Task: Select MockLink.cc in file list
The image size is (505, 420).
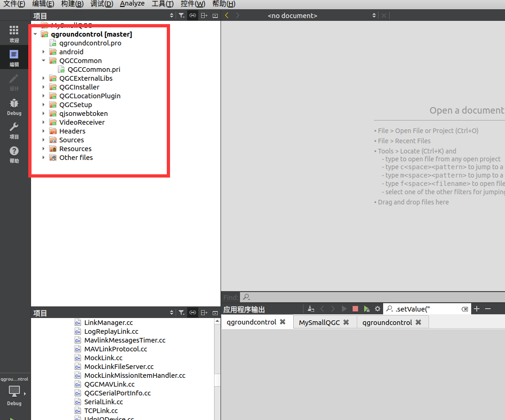Action: click(103, 358)
